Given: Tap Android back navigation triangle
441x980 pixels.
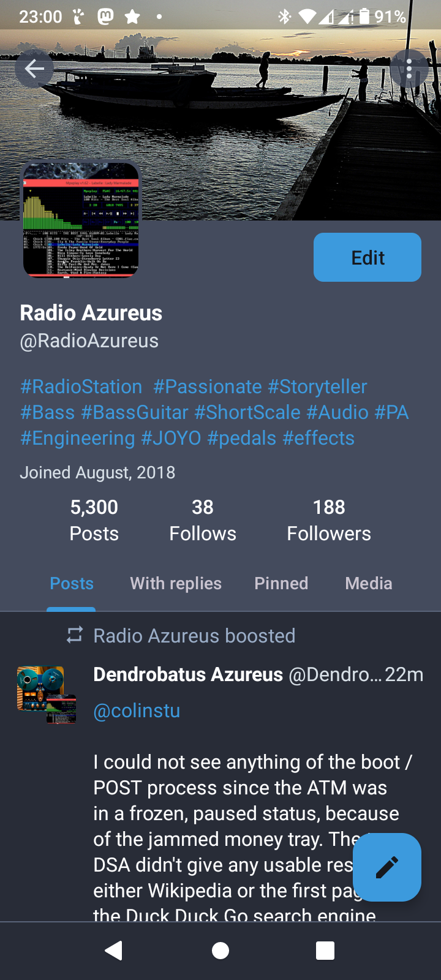Looking at the screenshot, I should pyautogui.click(x=114, y=950).
